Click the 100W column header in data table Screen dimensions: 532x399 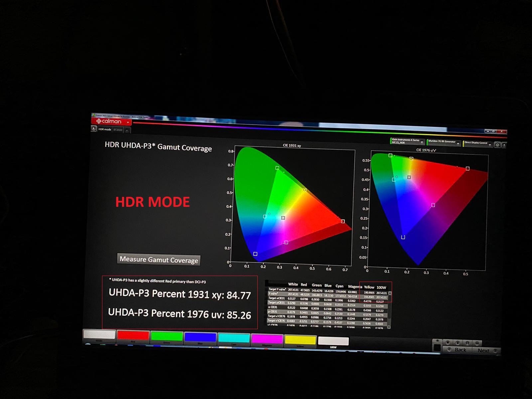point(381,288)
